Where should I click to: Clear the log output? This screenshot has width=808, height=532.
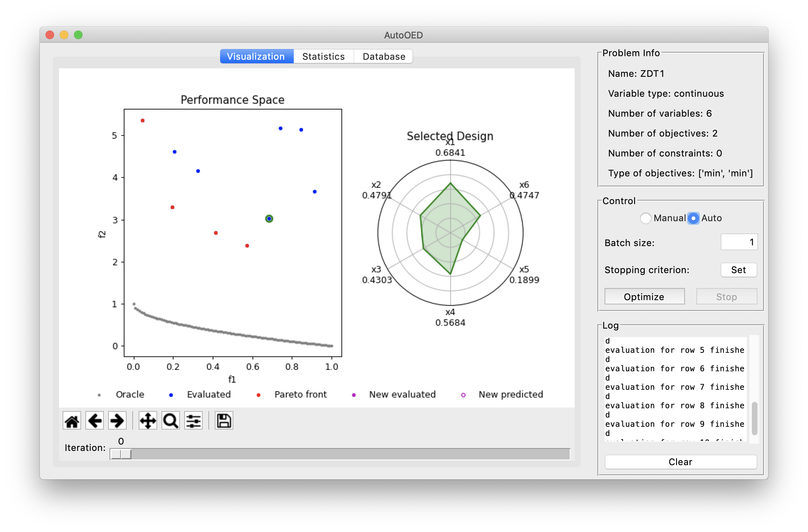pyautogui.click(x=680, y=462)
